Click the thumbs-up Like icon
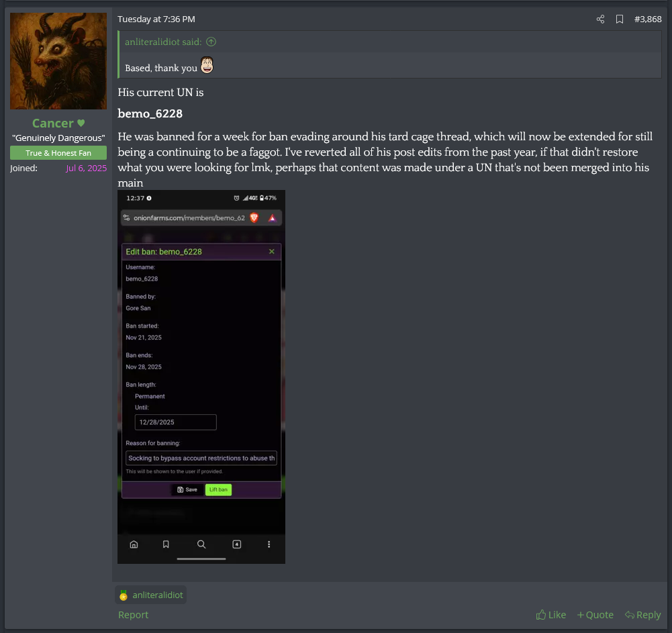Viewport: 672px width, 633px height. 541,615
